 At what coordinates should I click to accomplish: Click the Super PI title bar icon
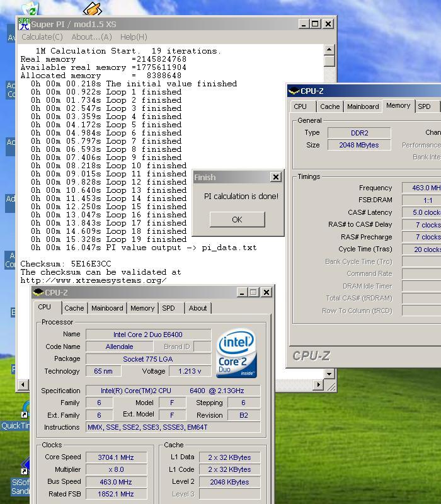pos(24,24)
